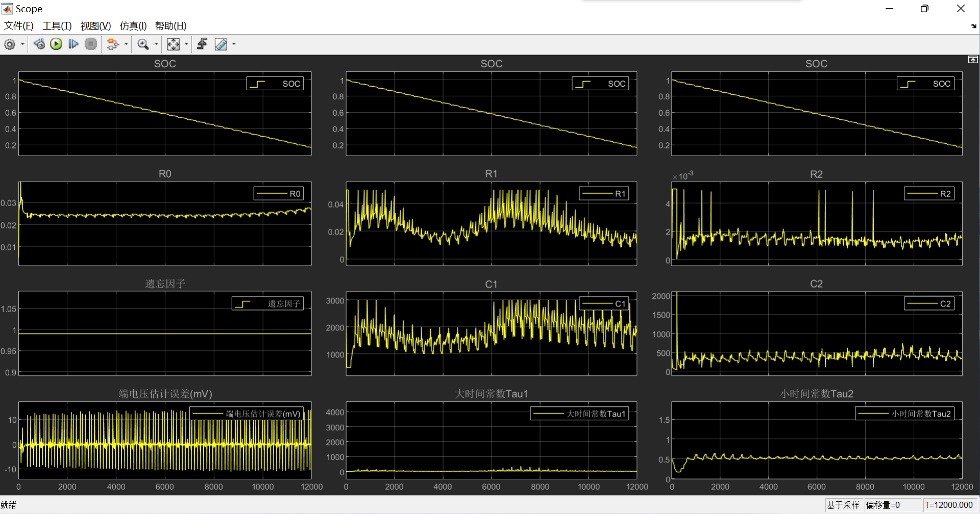
Task: Click the C2 plot title
Action: [816, 284]
